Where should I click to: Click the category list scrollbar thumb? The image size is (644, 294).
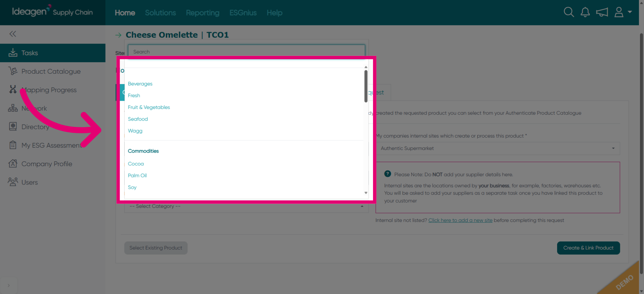coord(366,86)
